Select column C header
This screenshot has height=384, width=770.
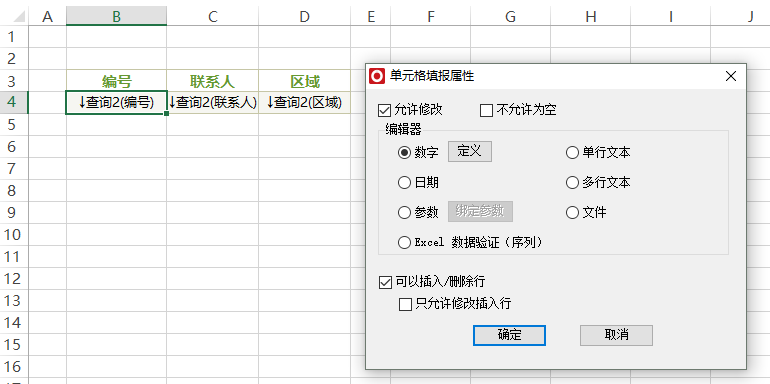click(x=213, y=17)
